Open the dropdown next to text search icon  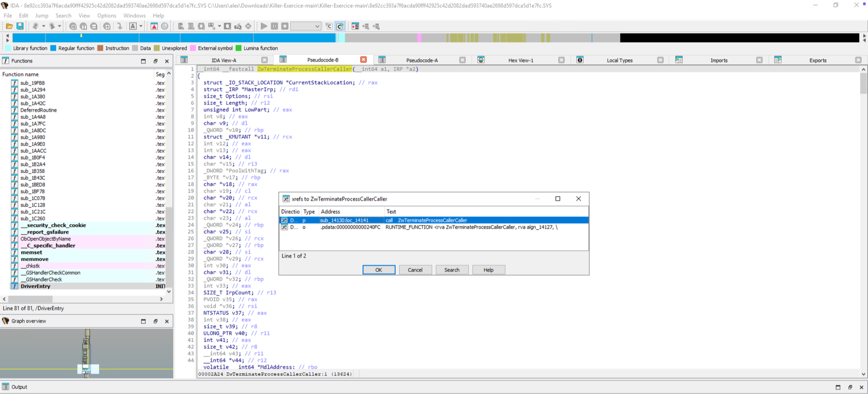coord(141,26)
